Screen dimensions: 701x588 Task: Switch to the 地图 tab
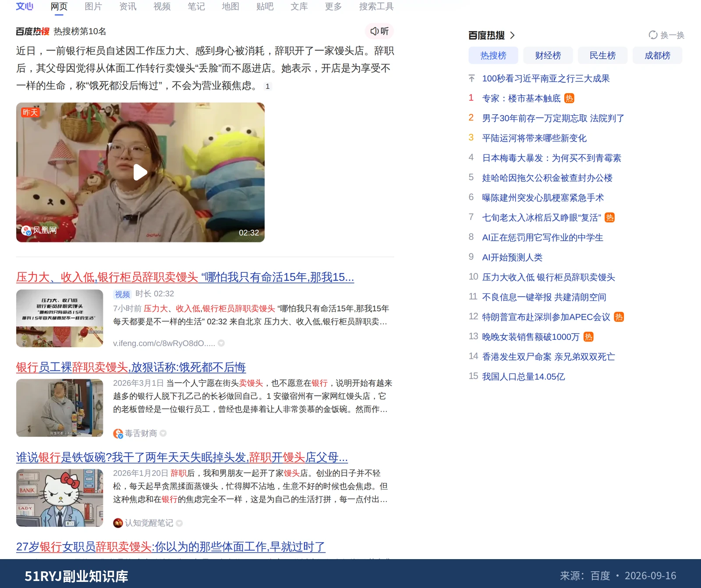click(230, 7)
